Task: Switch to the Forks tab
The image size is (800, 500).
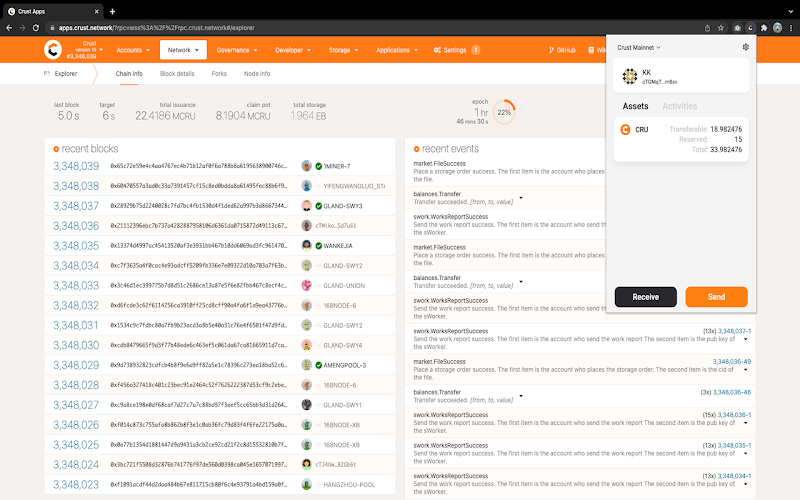Action: click(219, 73)
